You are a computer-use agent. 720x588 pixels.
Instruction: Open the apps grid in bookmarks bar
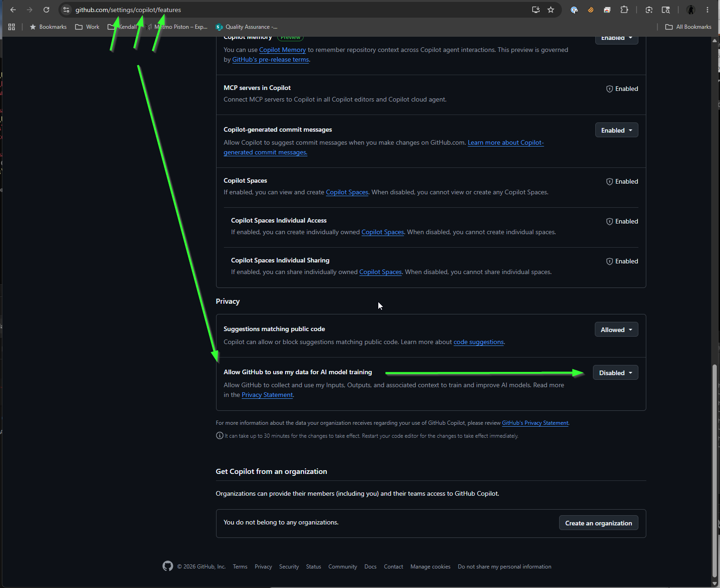[12, 27]
